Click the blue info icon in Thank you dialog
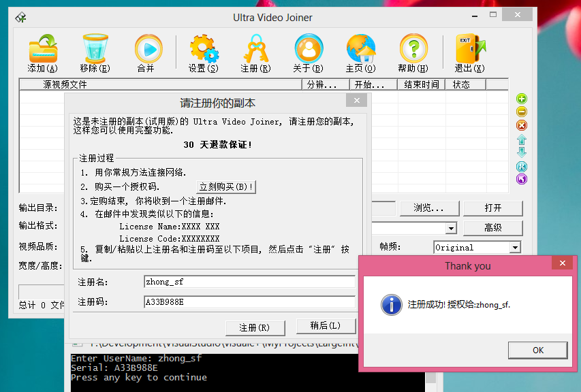The image size is (581, 392). coord(391,305)
